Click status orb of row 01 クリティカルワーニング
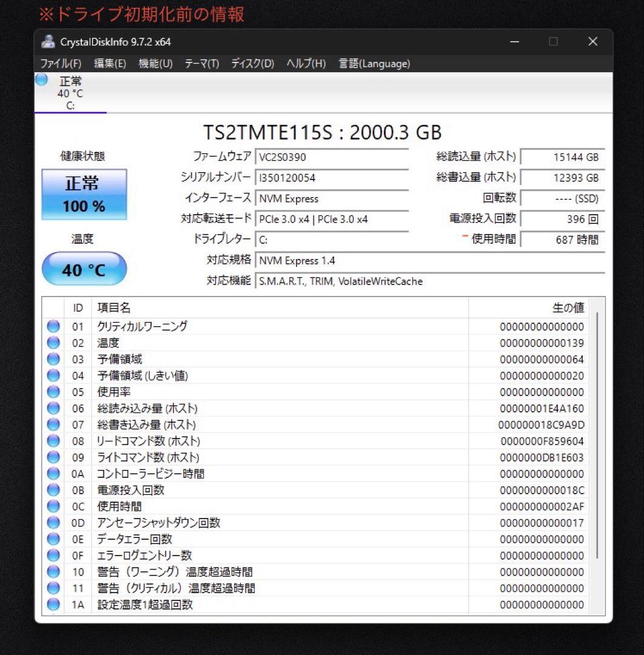 pos(53,326)
